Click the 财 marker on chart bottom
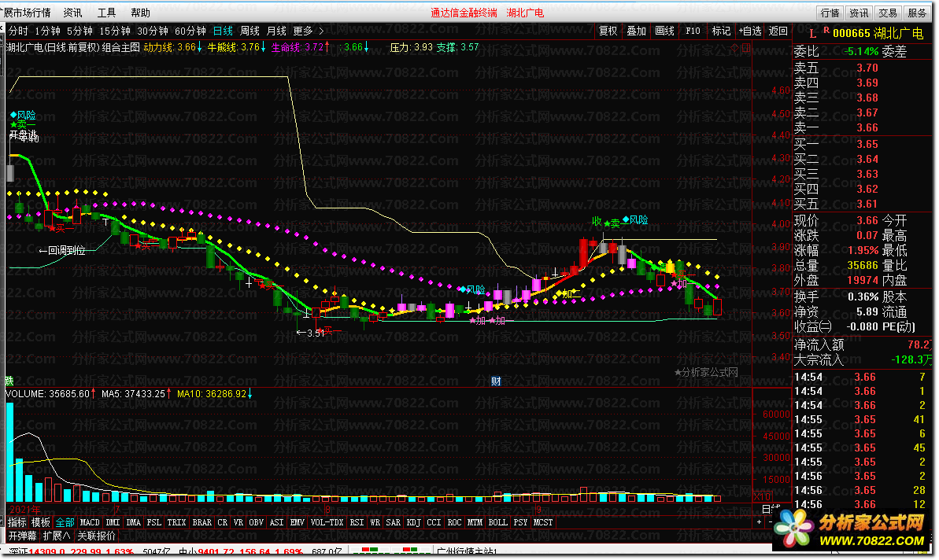The height and width of the screenshot is (560, 939). tap(496, 381)
